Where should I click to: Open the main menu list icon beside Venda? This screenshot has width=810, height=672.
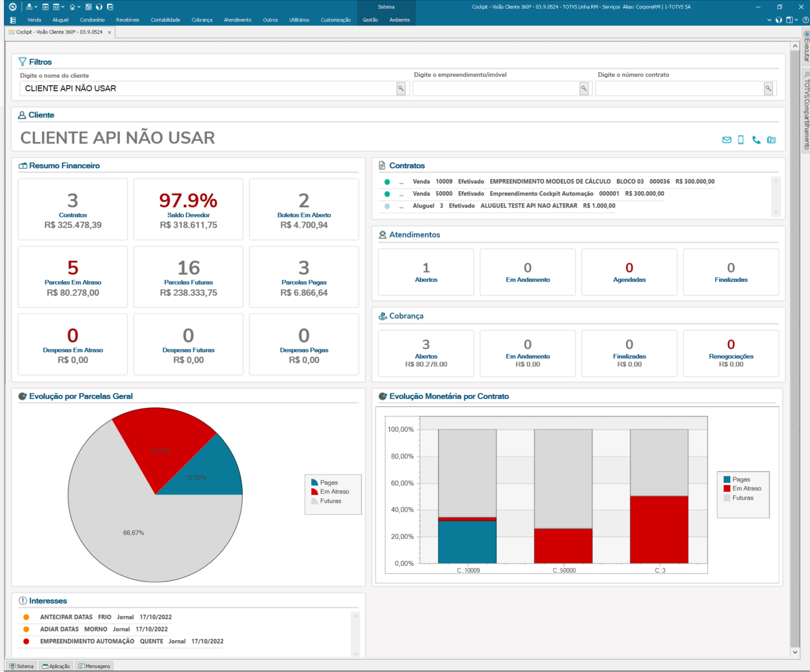click(13, 20)
